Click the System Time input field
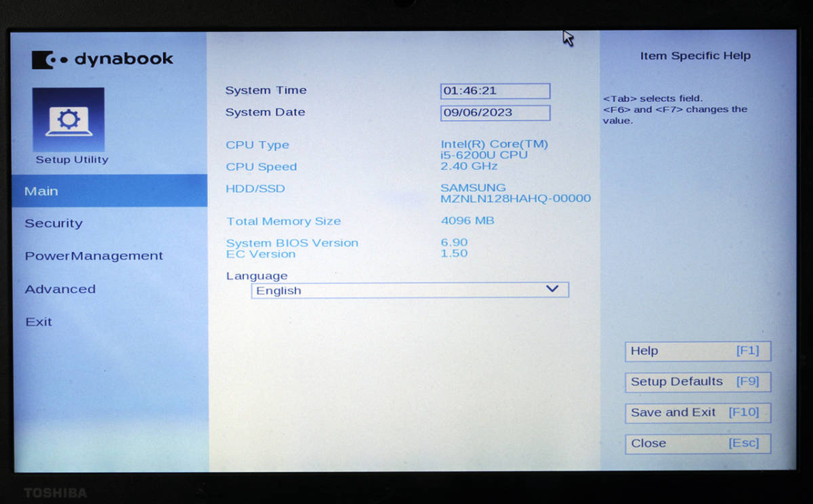This screenshot has width=813, height=504. 495,90
